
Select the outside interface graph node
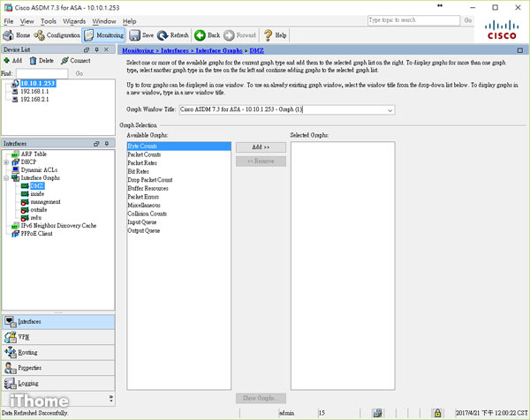[39, 210]
